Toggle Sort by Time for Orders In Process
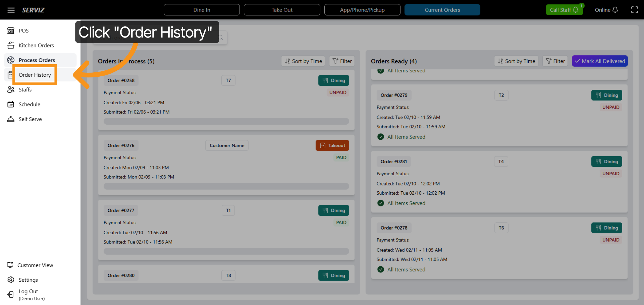The image size is (644, 305). point(303,61)
